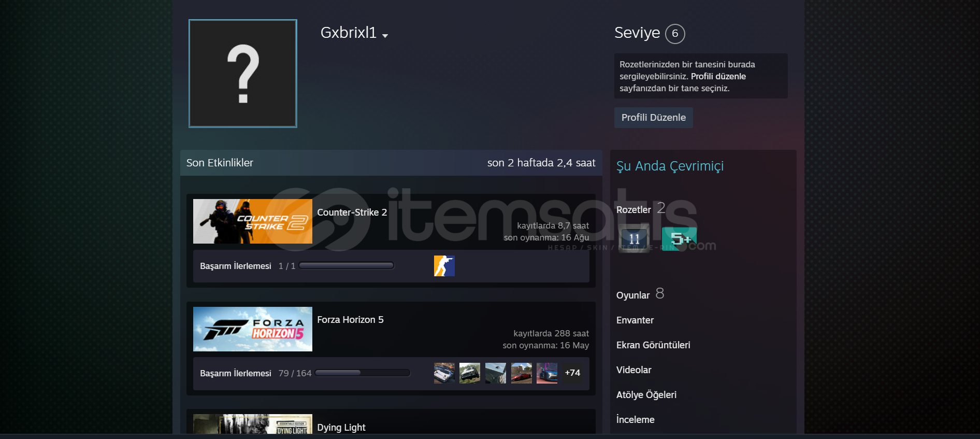This screenshot has height=439, width=980.
Task: Open the Dying Light title link
Action: pos(341,428)
